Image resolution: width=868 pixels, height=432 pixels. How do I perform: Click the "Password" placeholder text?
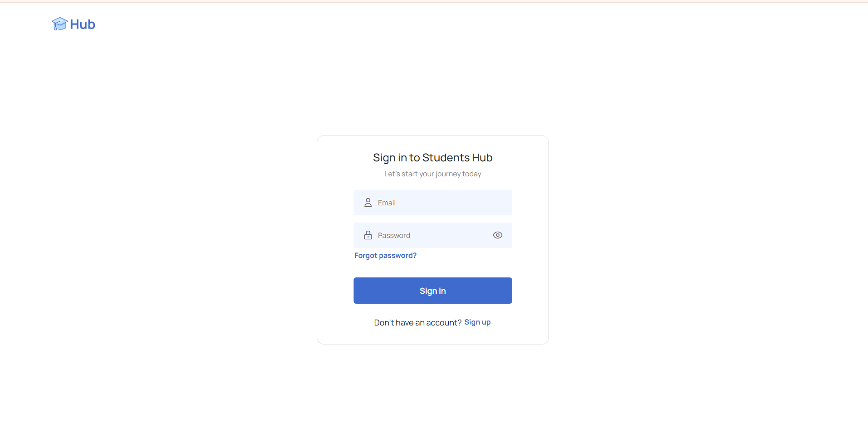394,236
